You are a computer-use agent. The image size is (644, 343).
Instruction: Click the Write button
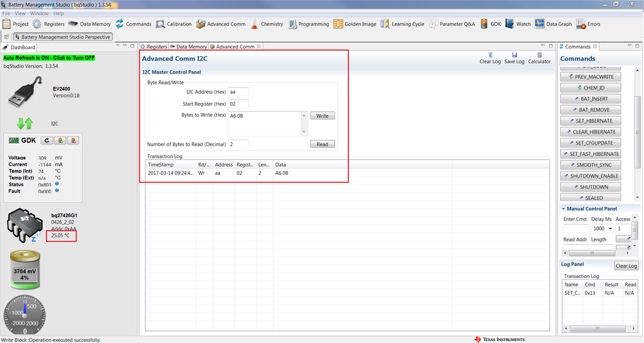click(x=323, y=116)
